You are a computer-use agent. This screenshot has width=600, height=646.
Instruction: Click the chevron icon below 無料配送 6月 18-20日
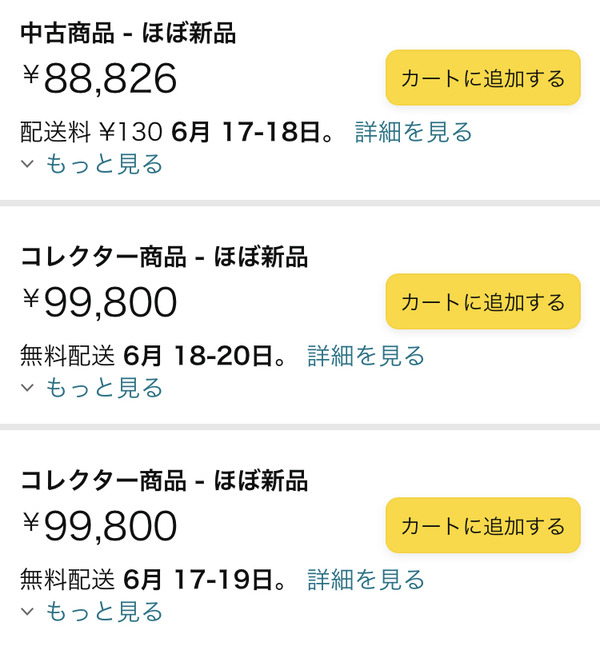click(x=27, y=388)
